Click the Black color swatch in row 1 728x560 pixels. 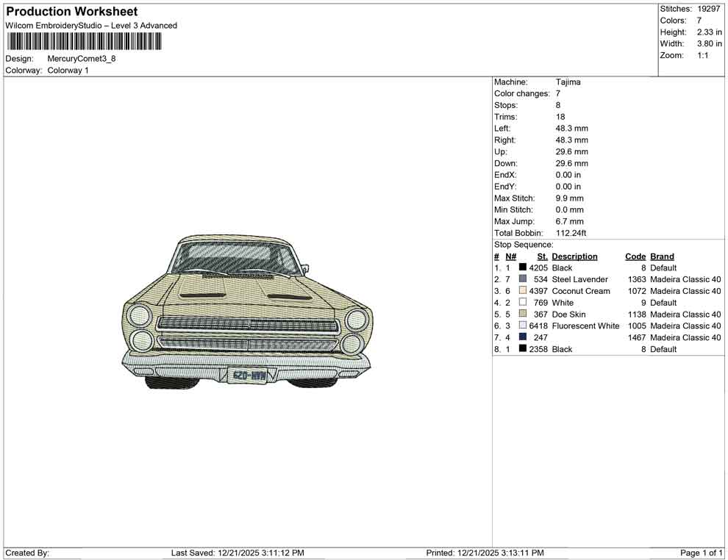pos(523,268)
